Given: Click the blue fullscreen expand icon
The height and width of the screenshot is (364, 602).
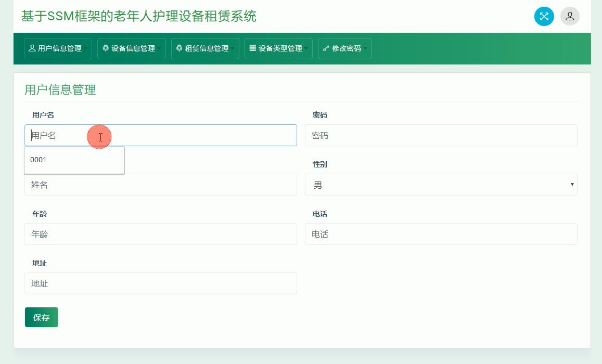Looking at the screenshot, I should click(544, 17).
